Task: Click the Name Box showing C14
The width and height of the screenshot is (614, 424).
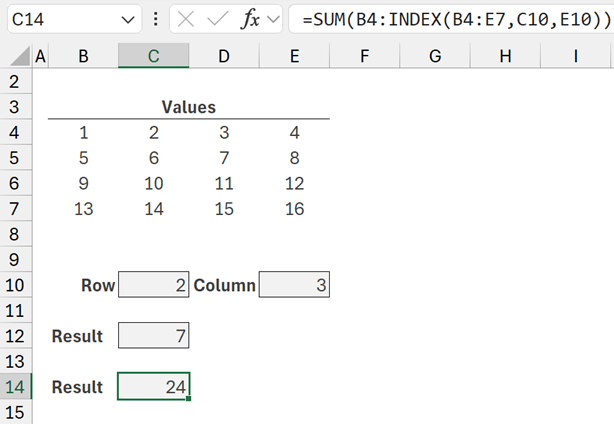Action: pos(60,19)
